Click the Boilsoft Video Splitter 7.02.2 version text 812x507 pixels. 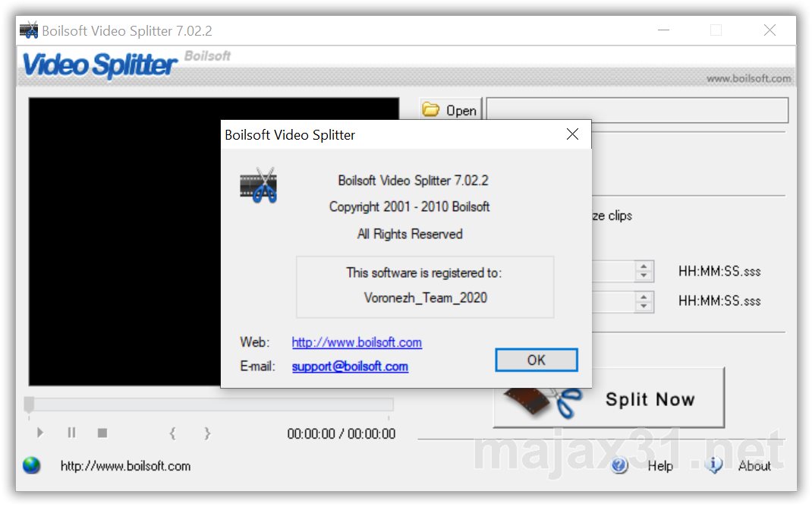click(414, 180)
